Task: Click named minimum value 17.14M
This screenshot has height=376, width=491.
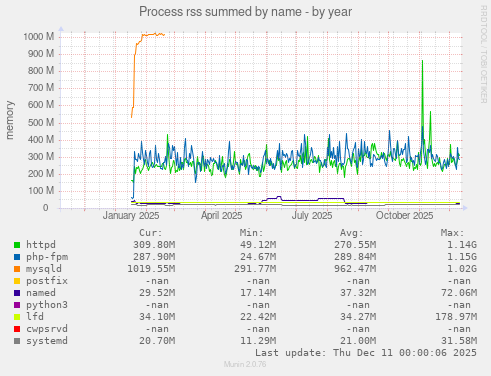Action: click(x=258, y=293)
